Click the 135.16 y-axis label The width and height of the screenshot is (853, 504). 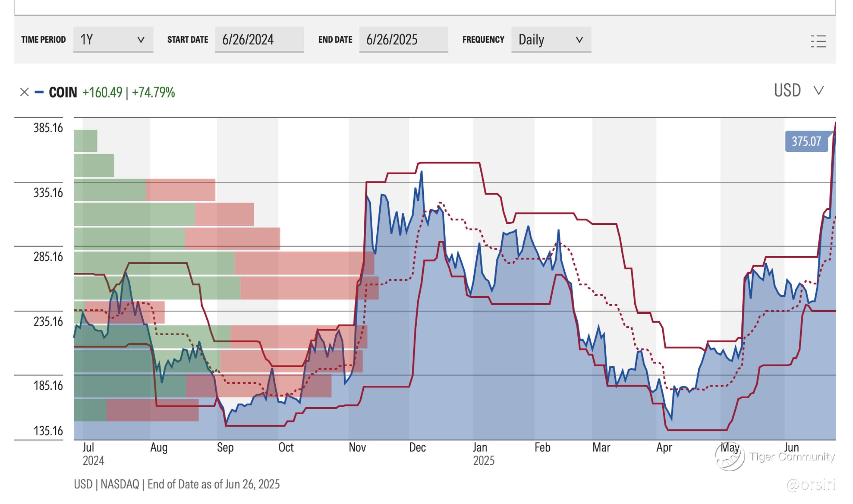coord(48,431)
